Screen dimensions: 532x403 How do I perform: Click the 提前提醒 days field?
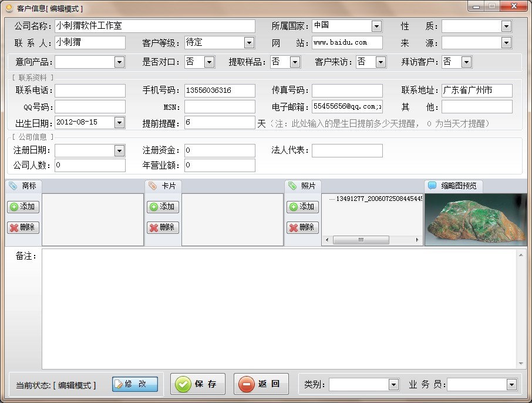pyautogui.click(x=220, y=123)
